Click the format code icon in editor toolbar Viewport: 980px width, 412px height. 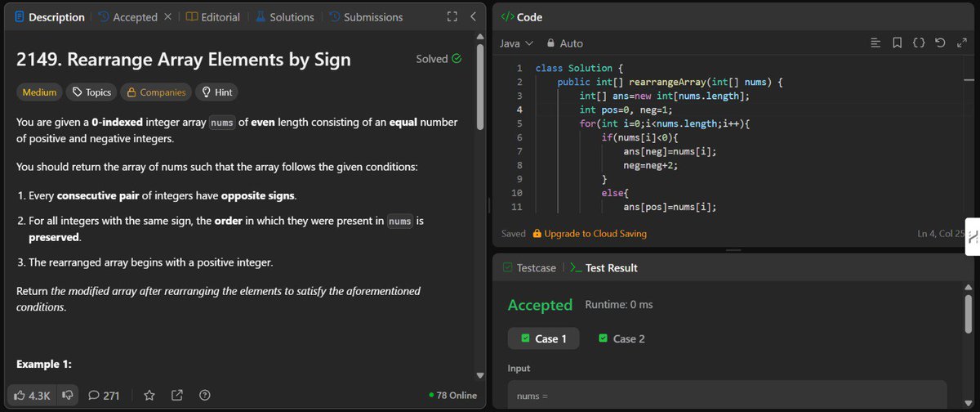(x=875, y=43)
